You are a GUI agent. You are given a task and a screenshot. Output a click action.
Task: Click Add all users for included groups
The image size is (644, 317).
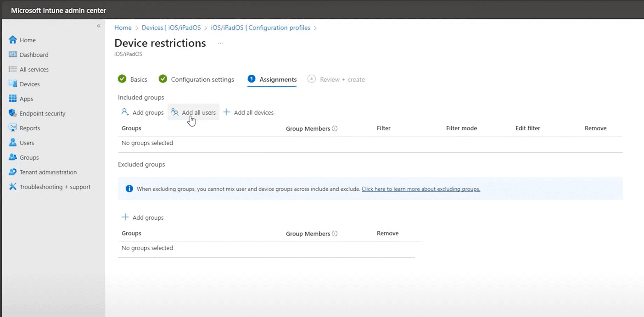[x=193, y=112]
